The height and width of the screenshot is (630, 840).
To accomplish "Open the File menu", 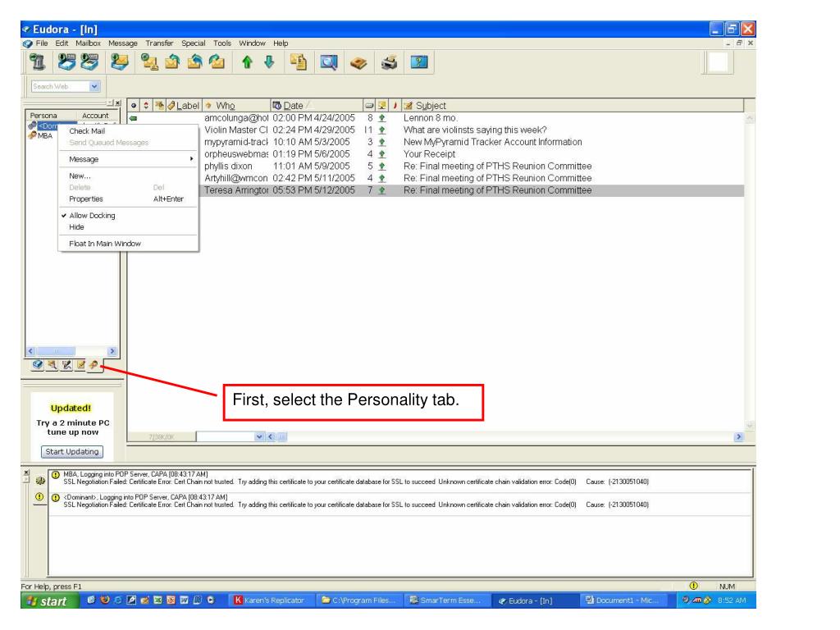I will coord(42,43).
